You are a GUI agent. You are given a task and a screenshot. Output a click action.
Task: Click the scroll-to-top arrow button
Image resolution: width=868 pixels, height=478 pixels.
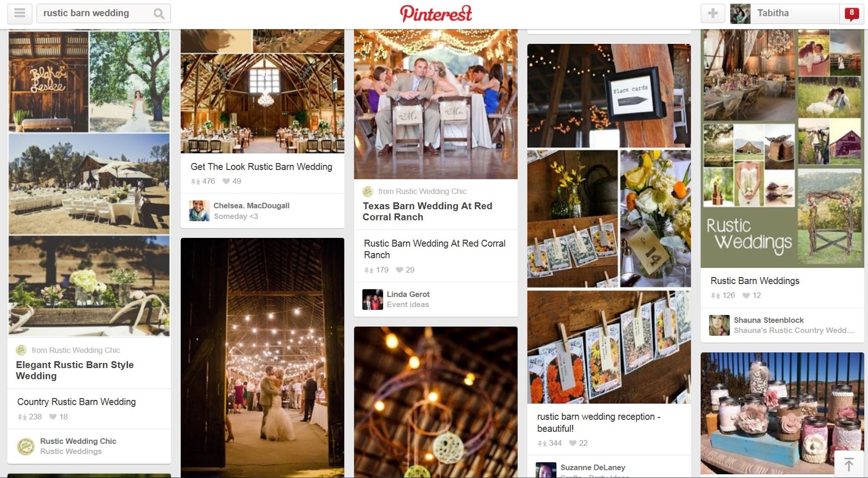click(x=849, y=464)
